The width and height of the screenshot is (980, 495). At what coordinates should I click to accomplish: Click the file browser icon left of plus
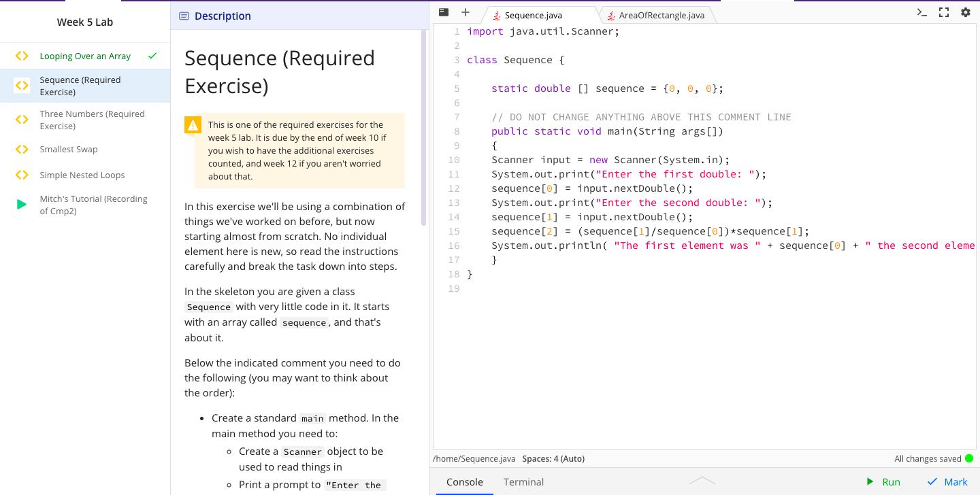pos(443,12)
